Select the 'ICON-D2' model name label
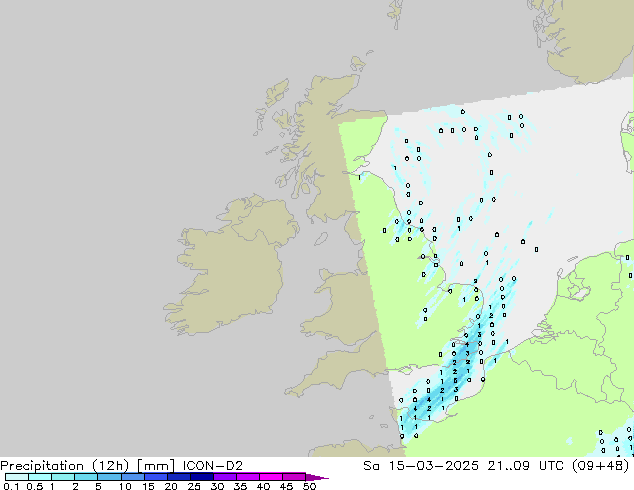 pyautogui.click(x=213, y=466)
